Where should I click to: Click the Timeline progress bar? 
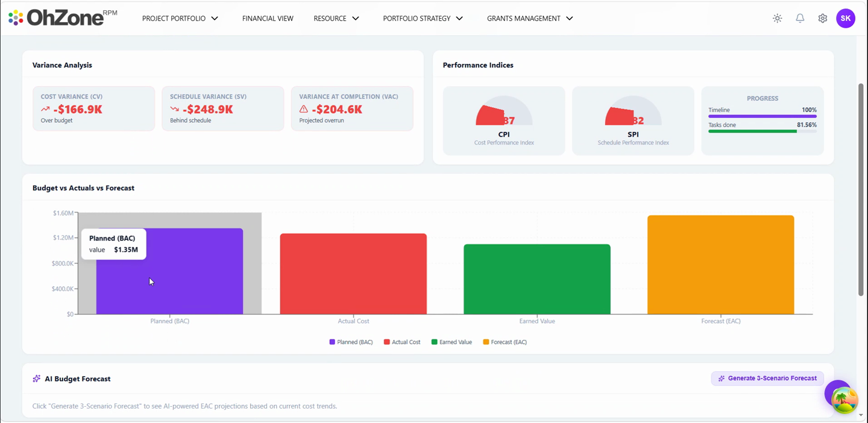click(763, 116)
